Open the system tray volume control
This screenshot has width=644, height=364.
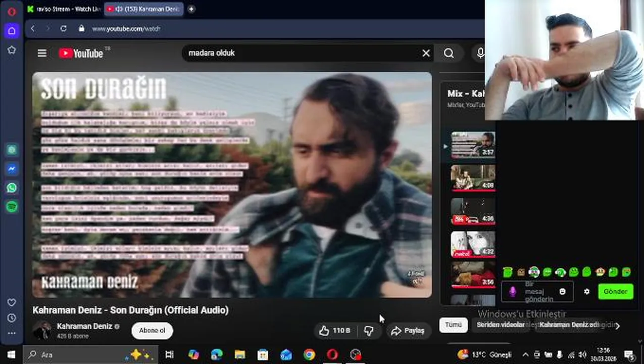[582, 354]
